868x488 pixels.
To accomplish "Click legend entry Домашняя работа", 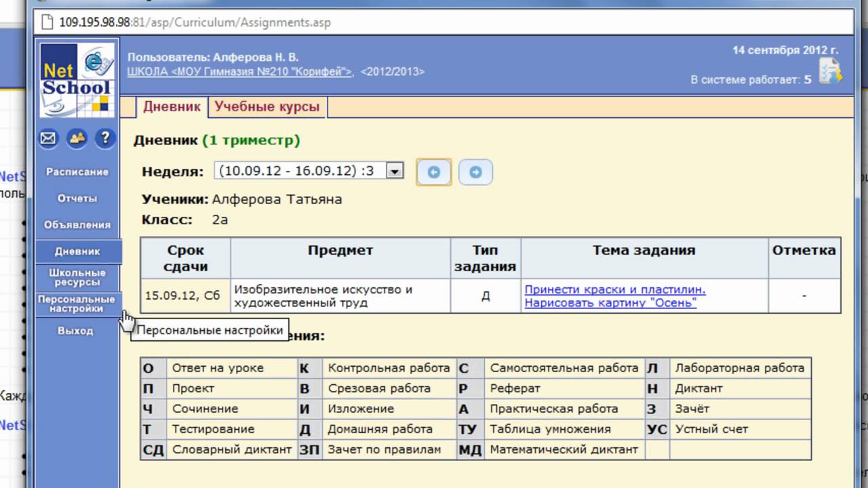I will (x=380, y=429).
